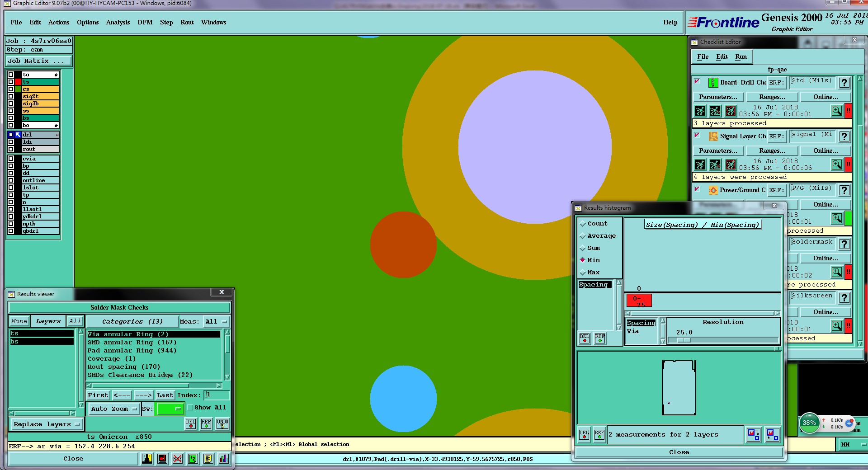This screenshot has height=470, width=868.
Task: Open the histogram bar-chart icon in Results viewer
Action: click(x=224, y=459)
